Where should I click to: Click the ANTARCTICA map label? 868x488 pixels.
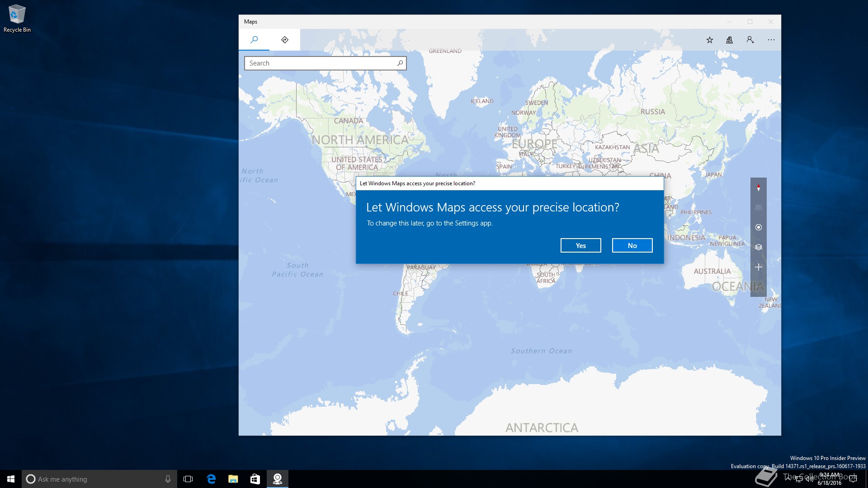tap(542, 427)
